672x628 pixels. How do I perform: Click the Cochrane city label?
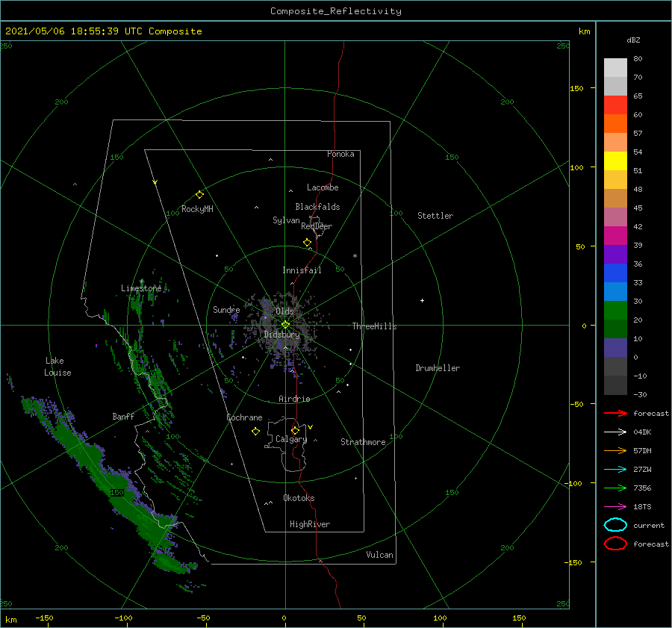244,417
